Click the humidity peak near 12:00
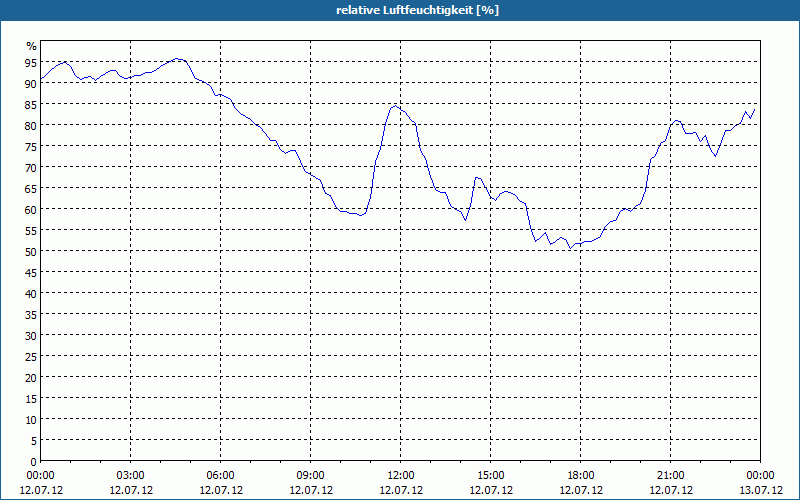This screenshot has width=800, height=500. [x=395, y=106]
